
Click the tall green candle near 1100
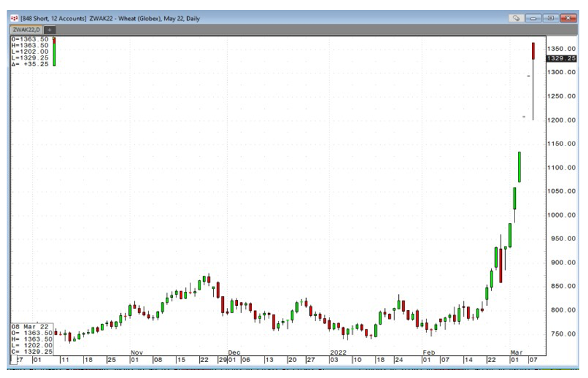pos(519,167)
